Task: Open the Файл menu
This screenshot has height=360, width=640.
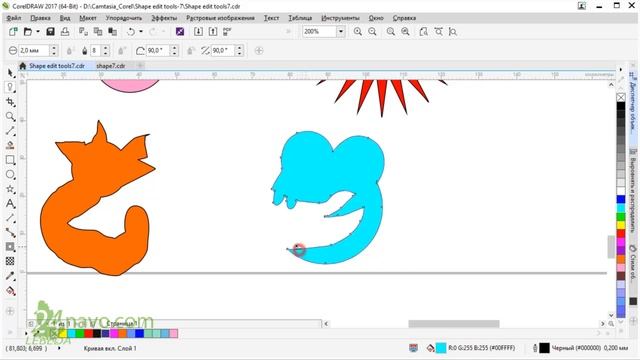Action: (x=14, y=18)
